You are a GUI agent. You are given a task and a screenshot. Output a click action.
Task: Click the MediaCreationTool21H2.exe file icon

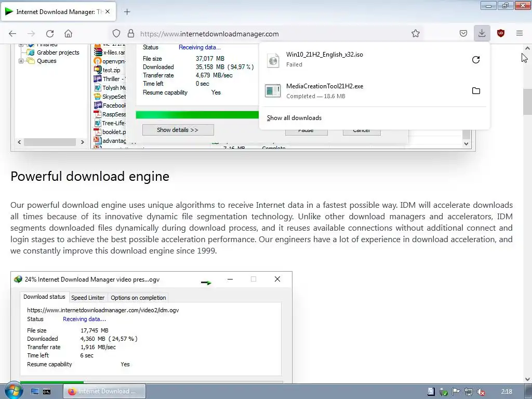273,91
